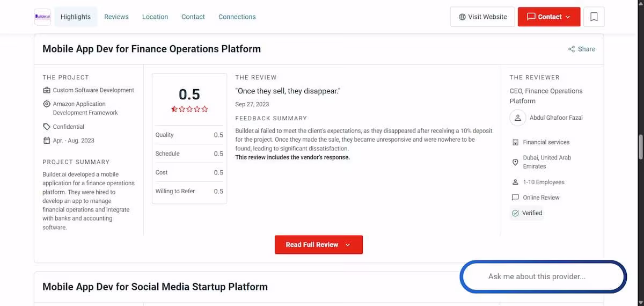Click the Custom Software Development label

[93, 90]
